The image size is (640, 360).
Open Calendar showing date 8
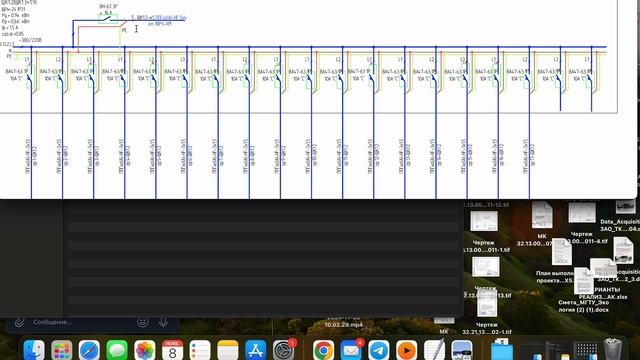172,350
